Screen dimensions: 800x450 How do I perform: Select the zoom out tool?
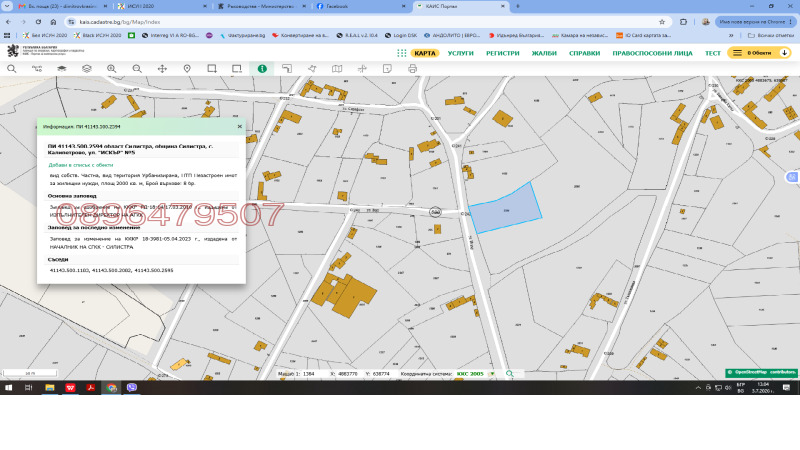(137, 68)
